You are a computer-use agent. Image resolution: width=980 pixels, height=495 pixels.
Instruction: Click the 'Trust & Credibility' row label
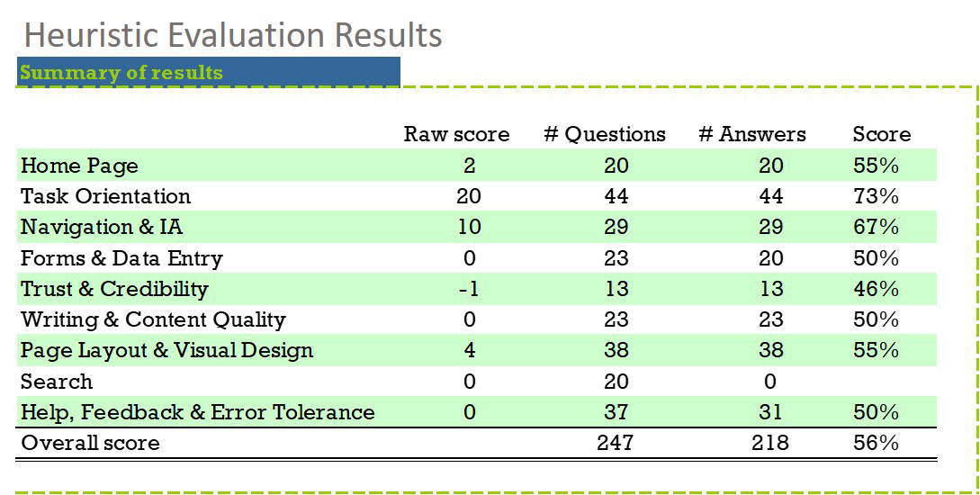[x=114, y=289]
